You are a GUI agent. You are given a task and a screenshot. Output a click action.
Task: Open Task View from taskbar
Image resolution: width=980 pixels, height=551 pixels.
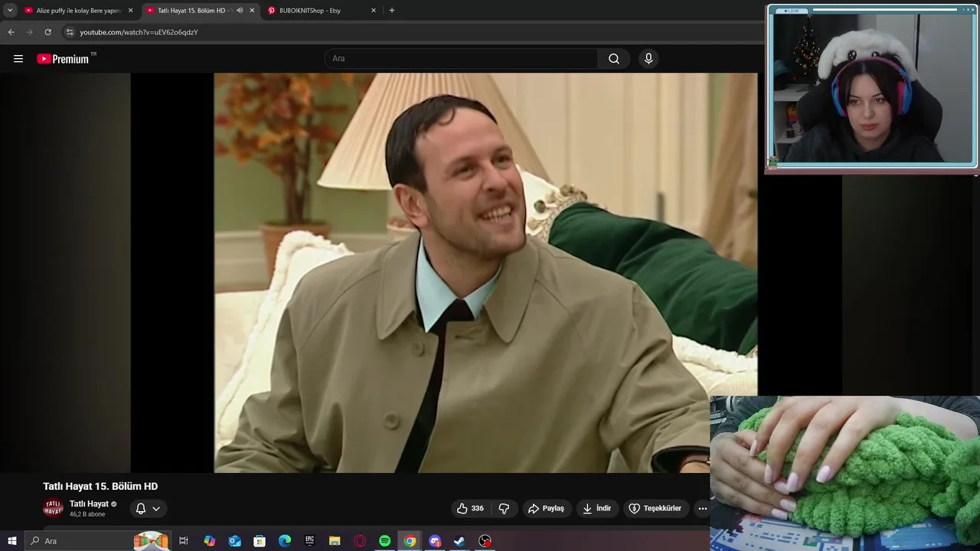pyautogui.click(x=184, y=541)
